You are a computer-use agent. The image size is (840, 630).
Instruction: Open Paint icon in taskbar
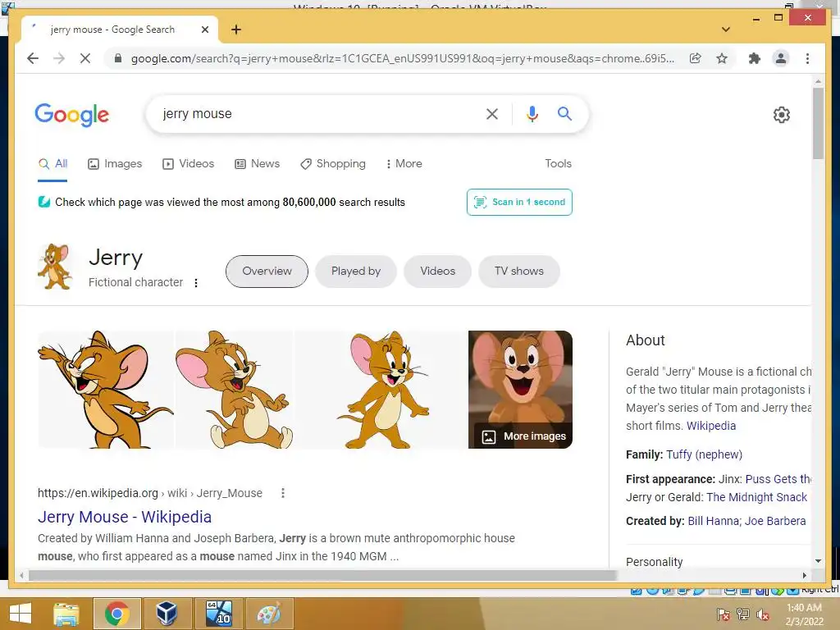pos(269,614)
